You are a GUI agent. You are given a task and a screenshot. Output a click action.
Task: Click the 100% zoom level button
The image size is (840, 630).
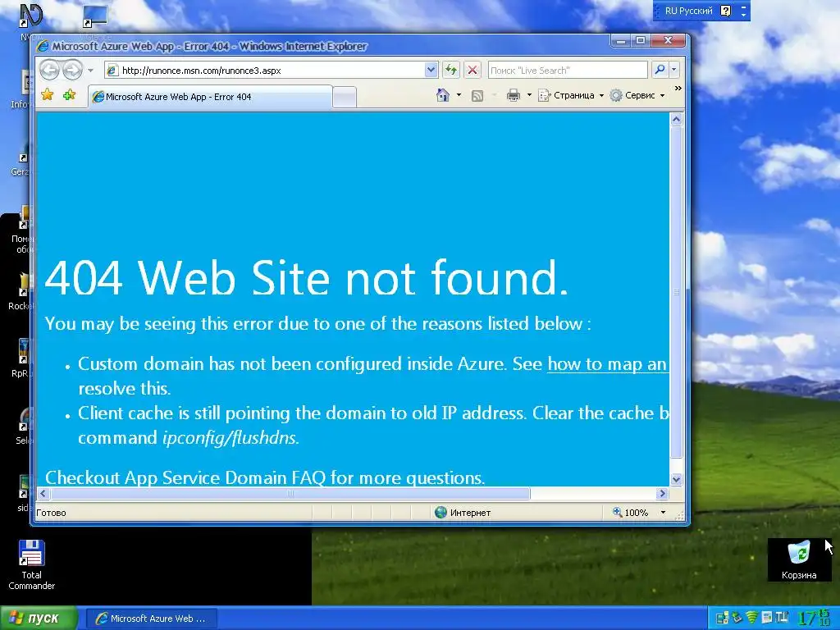631,513
